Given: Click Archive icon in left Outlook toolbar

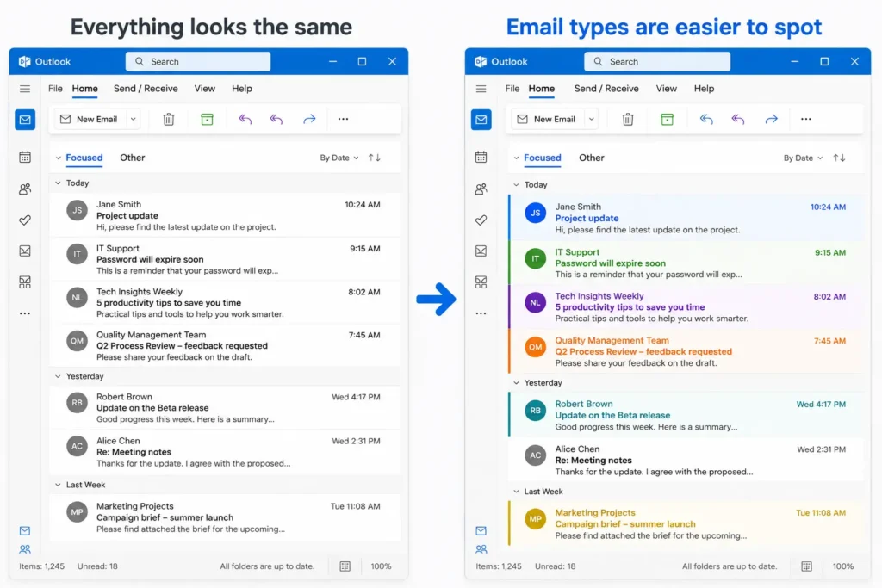Looking at the screenshot, I should [x=207, y=119].
